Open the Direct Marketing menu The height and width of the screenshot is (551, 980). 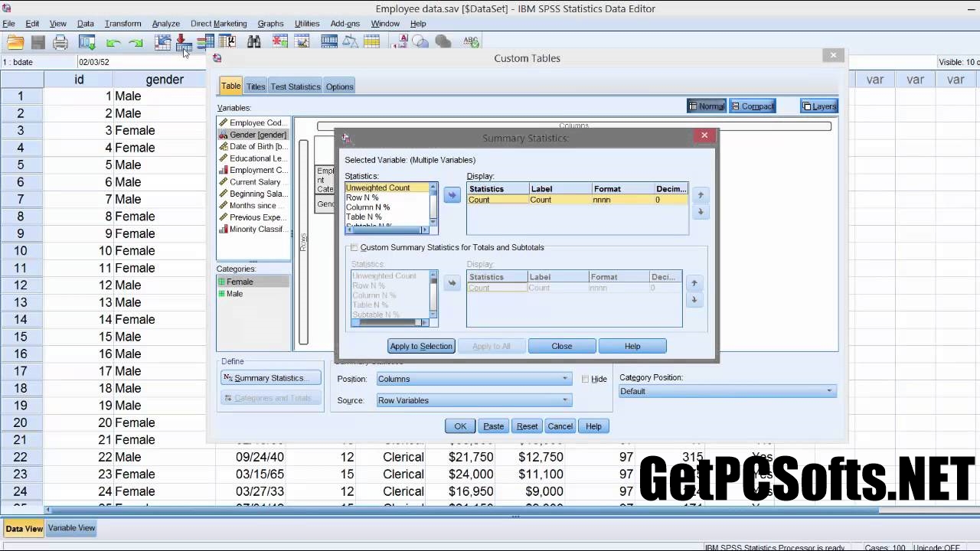pyautogui.click(x=219, y=24)
